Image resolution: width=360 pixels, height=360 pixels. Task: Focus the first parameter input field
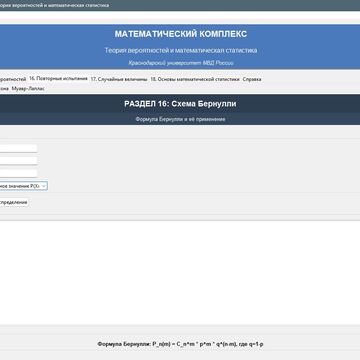click(x=18, y=148)
